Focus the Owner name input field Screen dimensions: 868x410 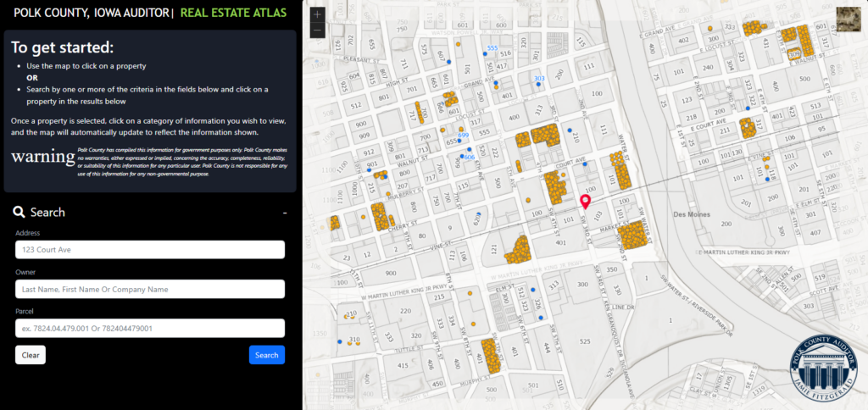(150, 289)
